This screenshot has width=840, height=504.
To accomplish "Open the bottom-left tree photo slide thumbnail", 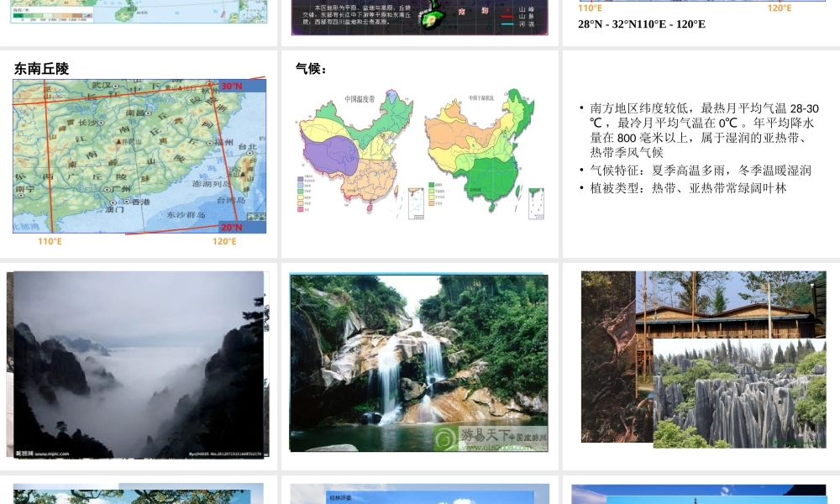I will 139,490.
